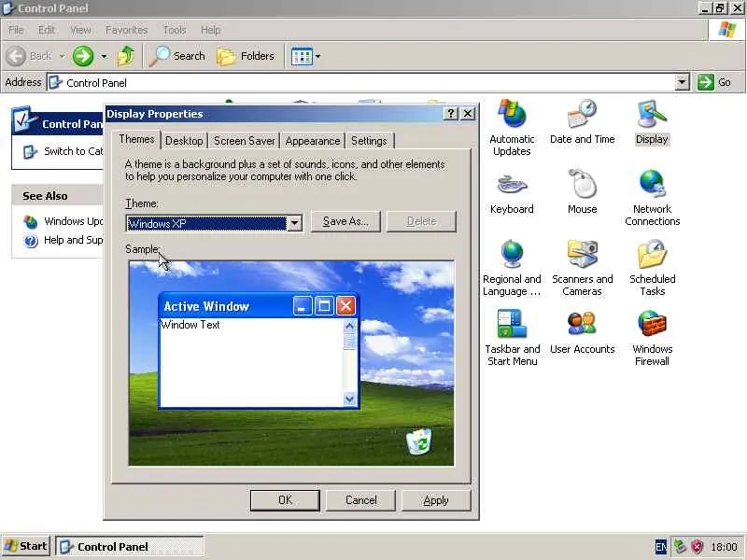The image size is (747, 560).
Task: Open the Windows Firewall icon
Action: tap(652, 324)
